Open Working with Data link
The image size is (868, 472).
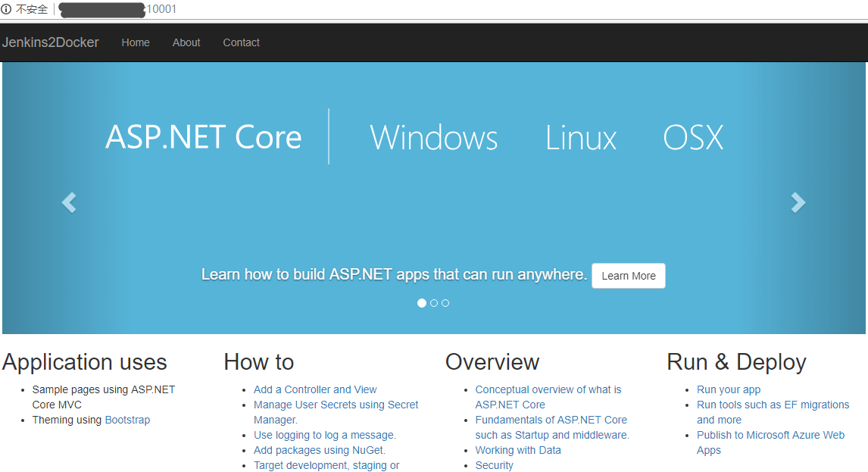click(x=518, y=450)
